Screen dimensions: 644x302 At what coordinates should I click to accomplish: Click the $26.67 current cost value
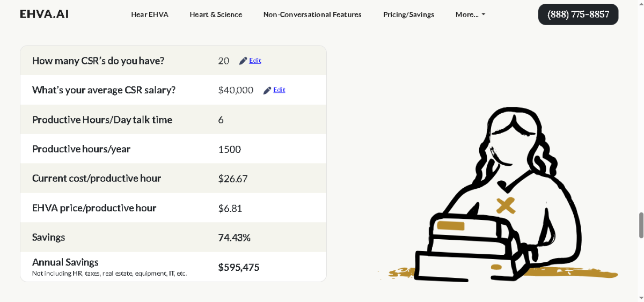(233, 179)
